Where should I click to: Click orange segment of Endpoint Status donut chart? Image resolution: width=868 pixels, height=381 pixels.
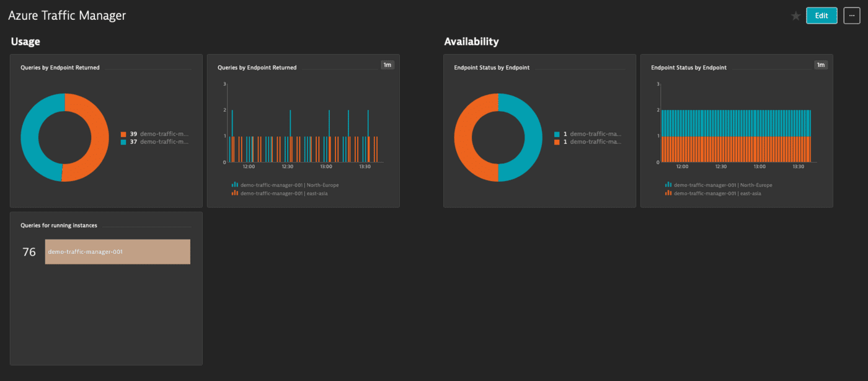coord(463,138)
